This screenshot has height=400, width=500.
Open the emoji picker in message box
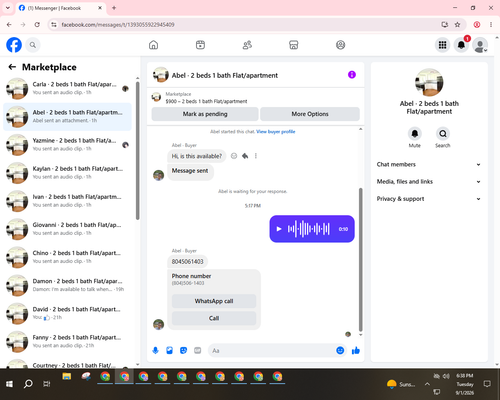pyautogui.click(x=340, y=350)
